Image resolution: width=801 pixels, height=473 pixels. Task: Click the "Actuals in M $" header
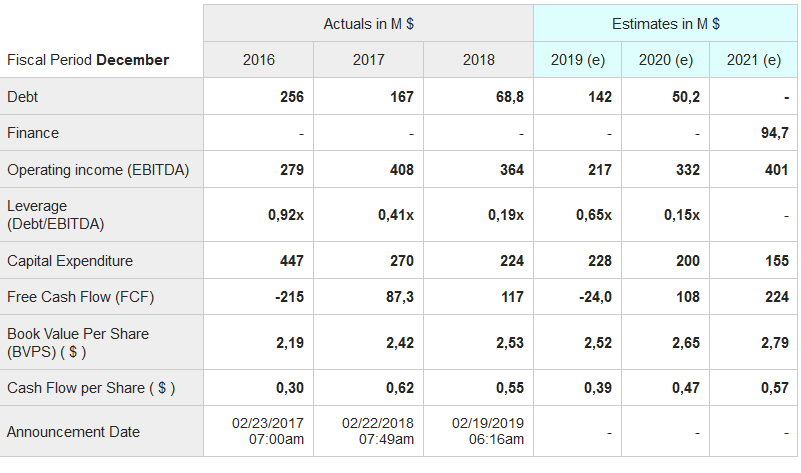click(368, 23)
